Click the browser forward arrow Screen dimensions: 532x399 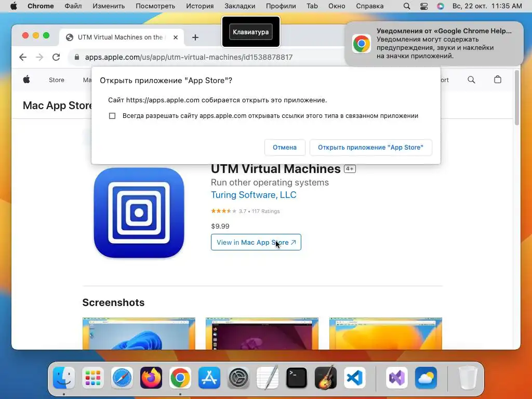click(39, 57)
